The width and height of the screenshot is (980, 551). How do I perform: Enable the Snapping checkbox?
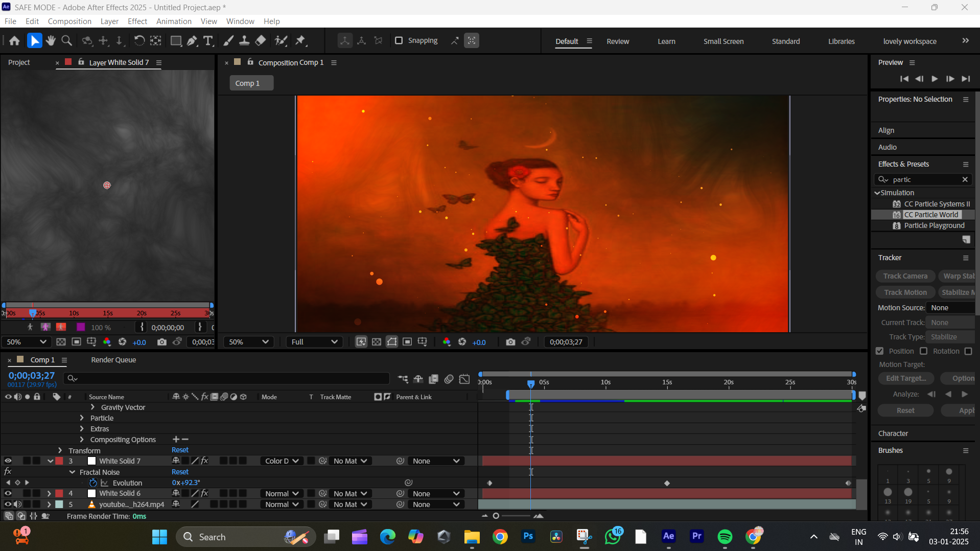click(399, 40)
